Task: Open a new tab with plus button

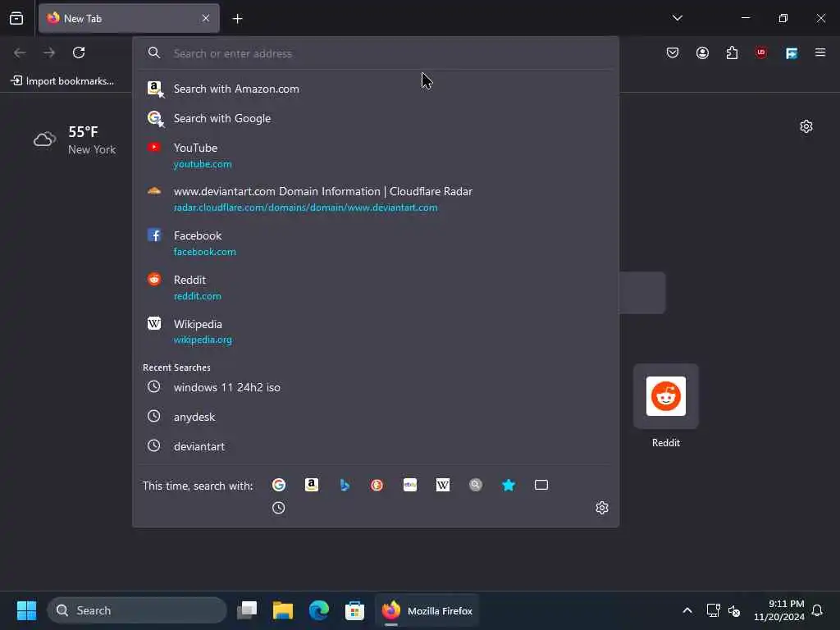Action: (x=237, y=19)
